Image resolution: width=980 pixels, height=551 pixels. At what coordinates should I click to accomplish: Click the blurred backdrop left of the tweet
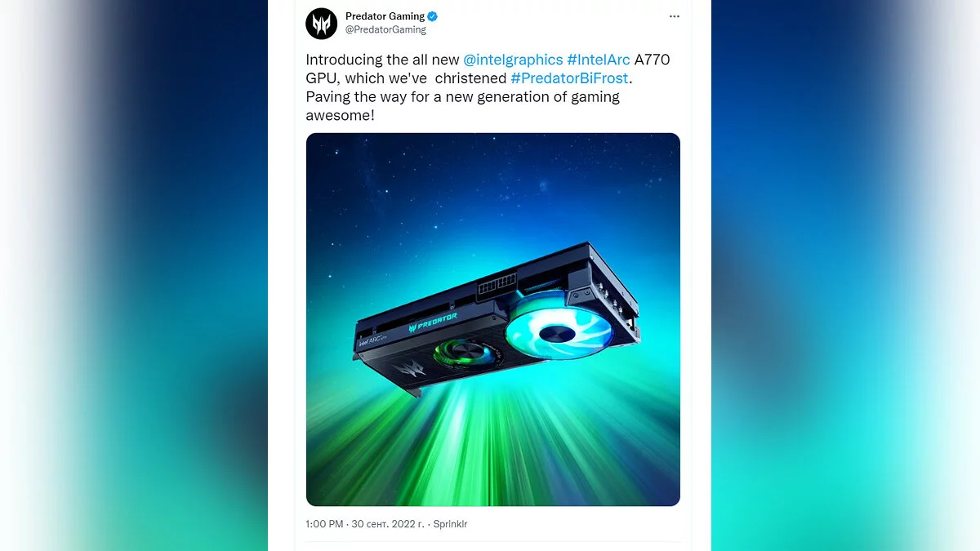[x=134, y=275]
